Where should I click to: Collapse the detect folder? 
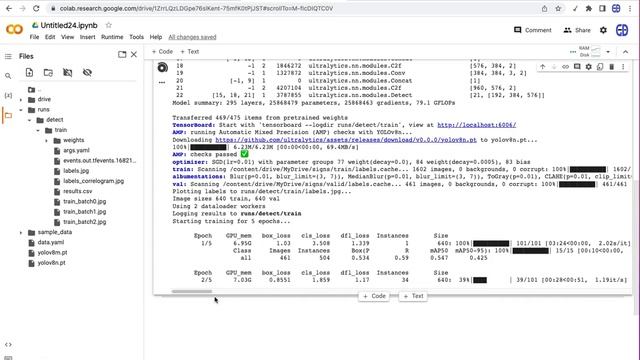point(29,120)
